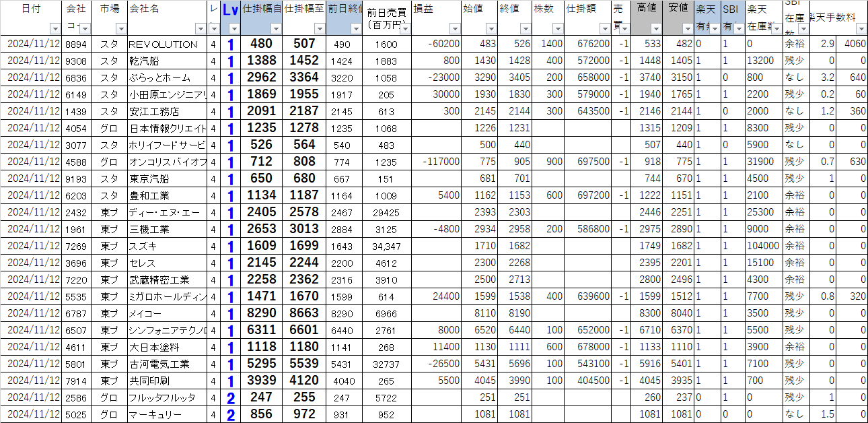The image size is (868, 423).
Task: Select the 日付 header cell
Action: (31, 18)
